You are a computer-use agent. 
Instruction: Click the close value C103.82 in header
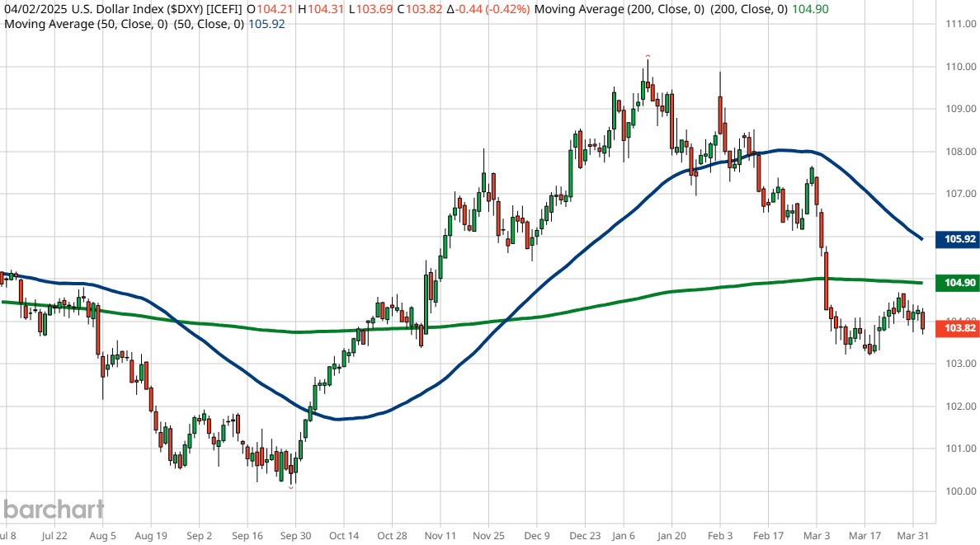(419, 9)
